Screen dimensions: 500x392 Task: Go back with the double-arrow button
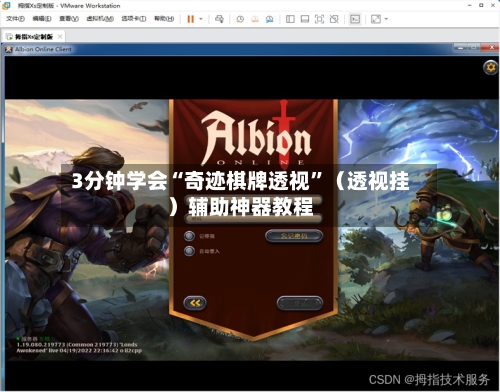pos(195,303)
